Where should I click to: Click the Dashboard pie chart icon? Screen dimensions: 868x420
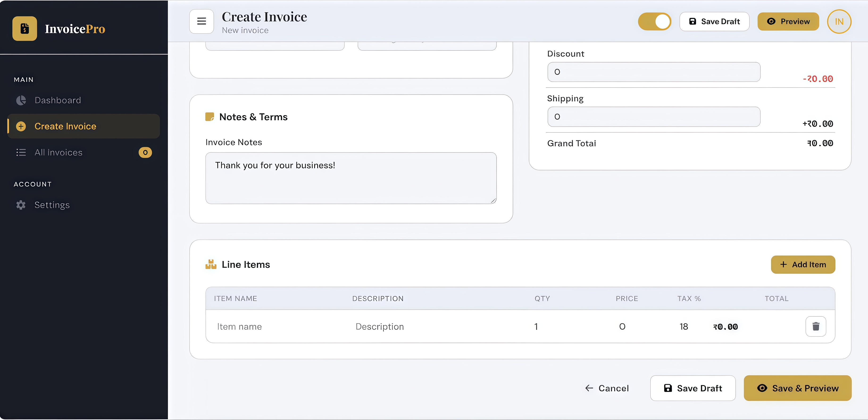pos(21,100)
